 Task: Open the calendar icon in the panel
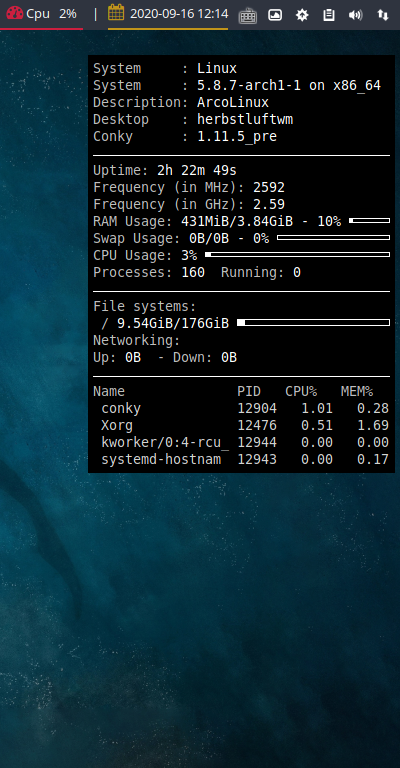point(116,13)
